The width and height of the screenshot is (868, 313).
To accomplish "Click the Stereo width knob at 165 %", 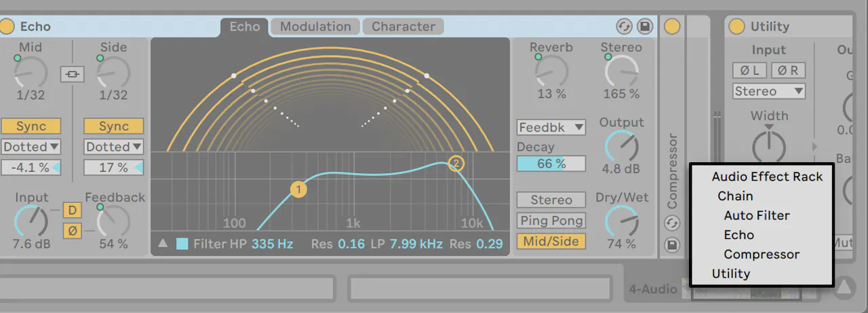I will pos(621,71).
